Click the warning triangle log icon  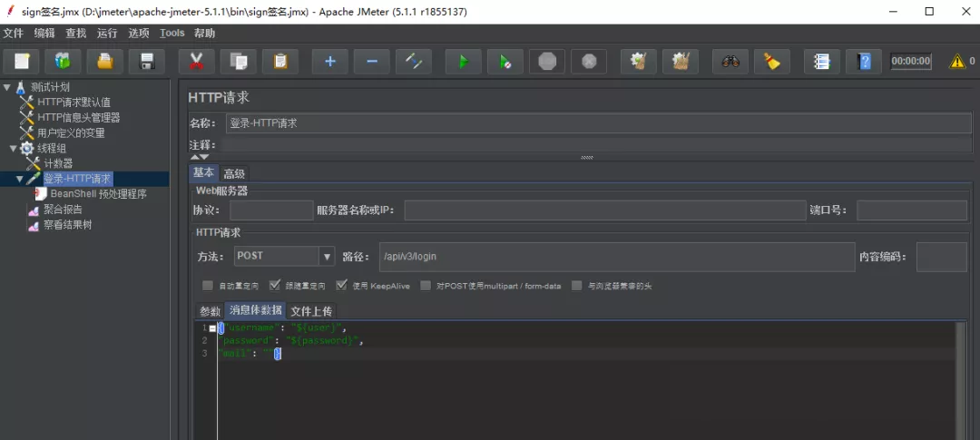[x=957, y=62]
